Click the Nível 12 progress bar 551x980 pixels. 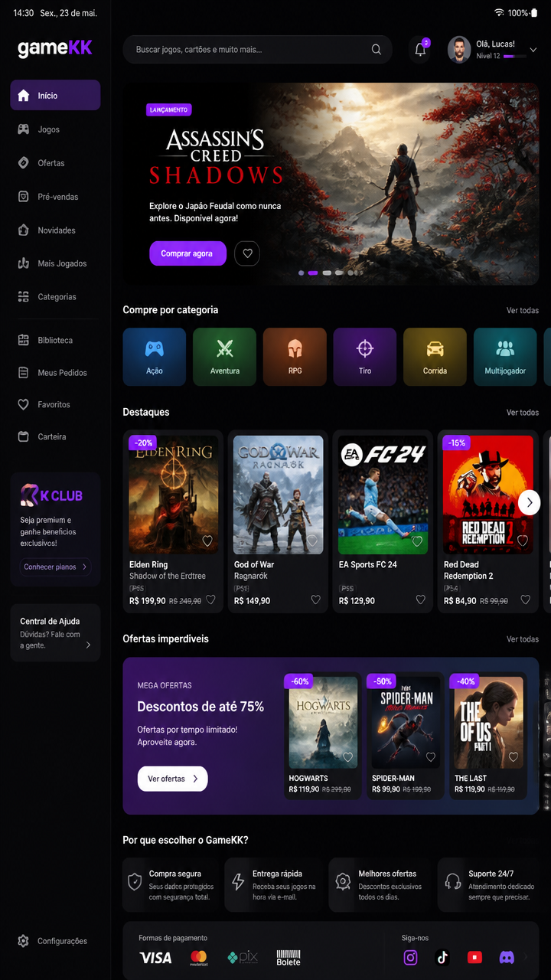514,57
